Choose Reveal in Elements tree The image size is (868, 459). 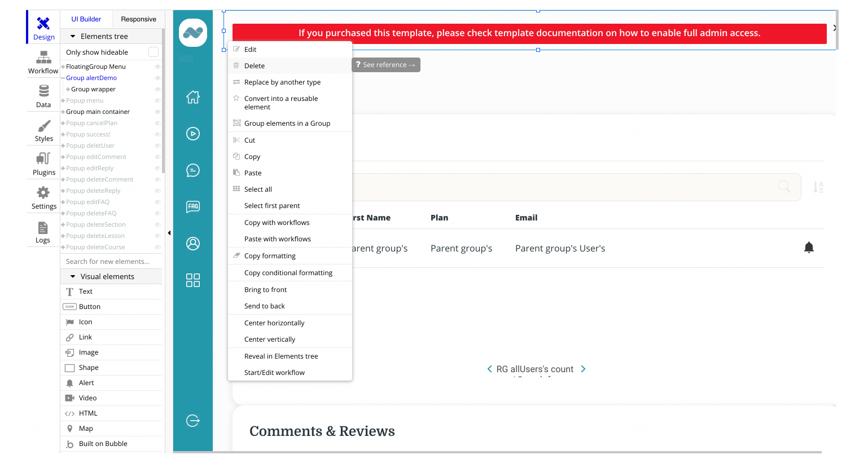[290, 356]
